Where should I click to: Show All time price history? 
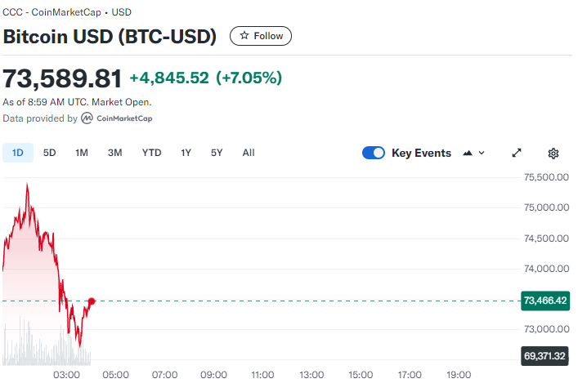pos(249,153)
